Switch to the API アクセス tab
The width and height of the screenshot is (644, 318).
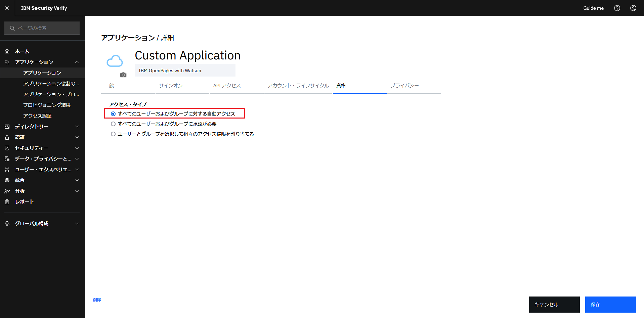pyautogui.click(x=237, y=86)
